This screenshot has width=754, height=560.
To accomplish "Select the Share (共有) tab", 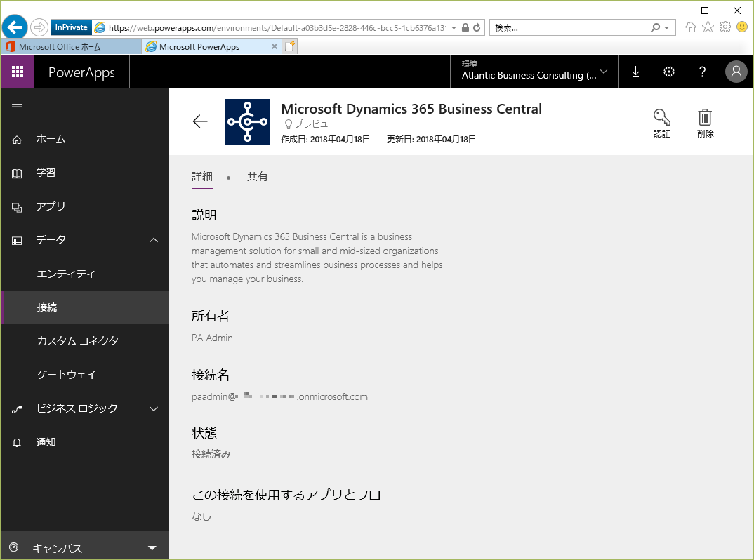I will click(257, 177).
